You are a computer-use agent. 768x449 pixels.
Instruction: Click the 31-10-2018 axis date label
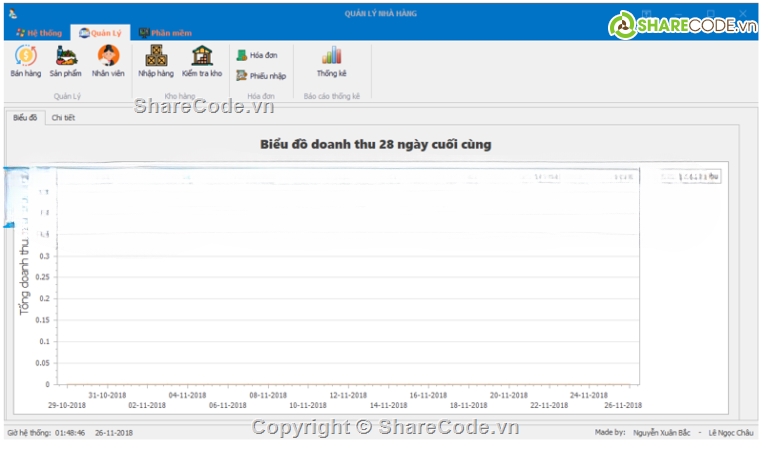(x=107, y=395)
